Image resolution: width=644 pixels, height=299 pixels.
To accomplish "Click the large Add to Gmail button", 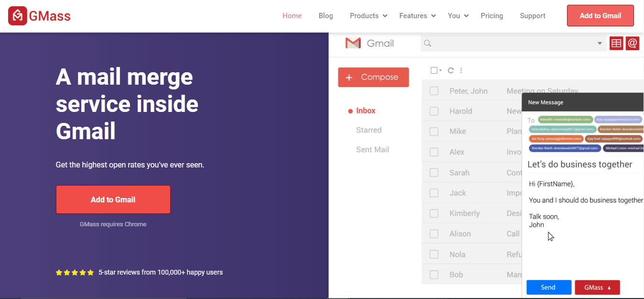I will click(x=113, y=199).
